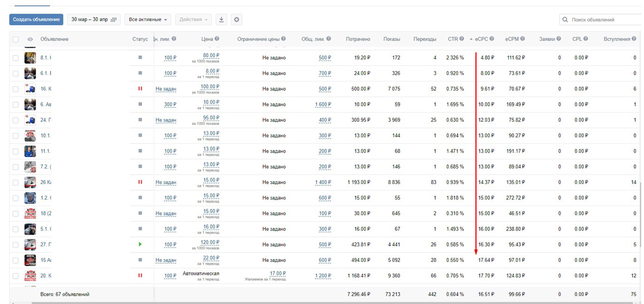
Task: Click the stopped status icon of ad 5.1.
Action: coord(140,229)
